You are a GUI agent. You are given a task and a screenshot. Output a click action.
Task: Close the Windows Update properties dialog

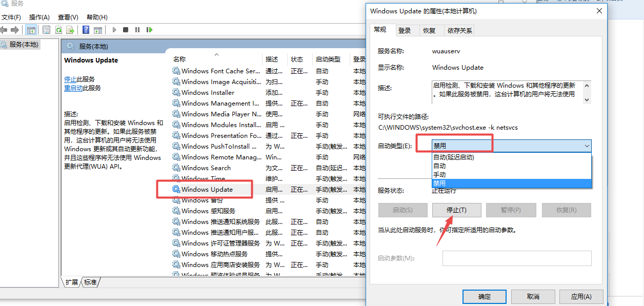point(599,11)
